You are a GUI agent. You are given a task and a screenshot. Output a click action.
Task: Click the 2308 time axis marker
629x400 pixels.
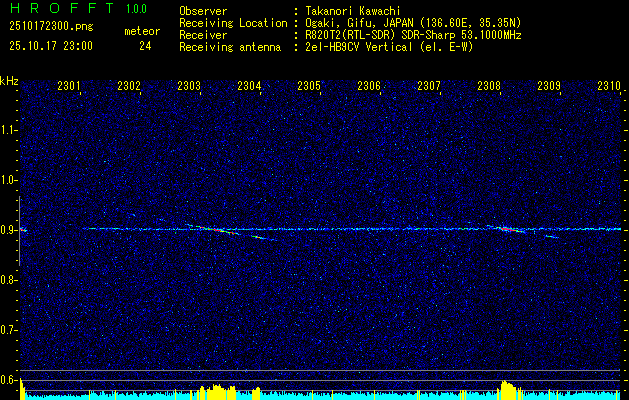(x=489, y=86)
